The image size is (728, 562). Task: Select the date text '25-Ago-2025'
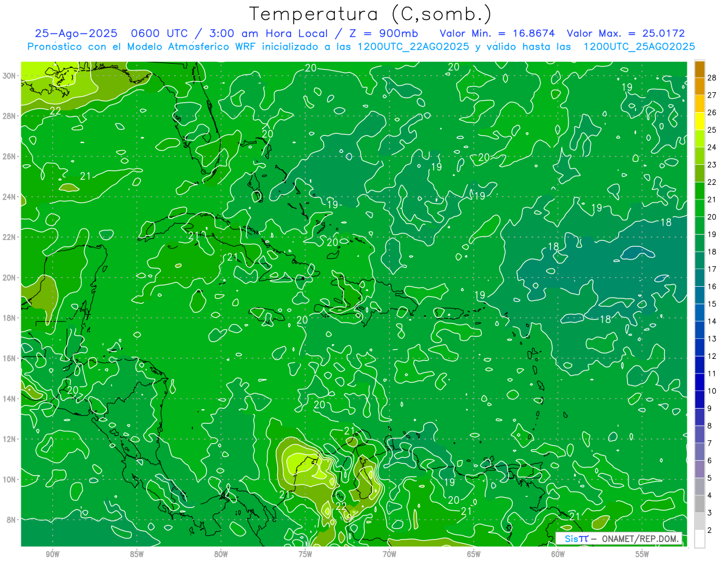(76, 33)
